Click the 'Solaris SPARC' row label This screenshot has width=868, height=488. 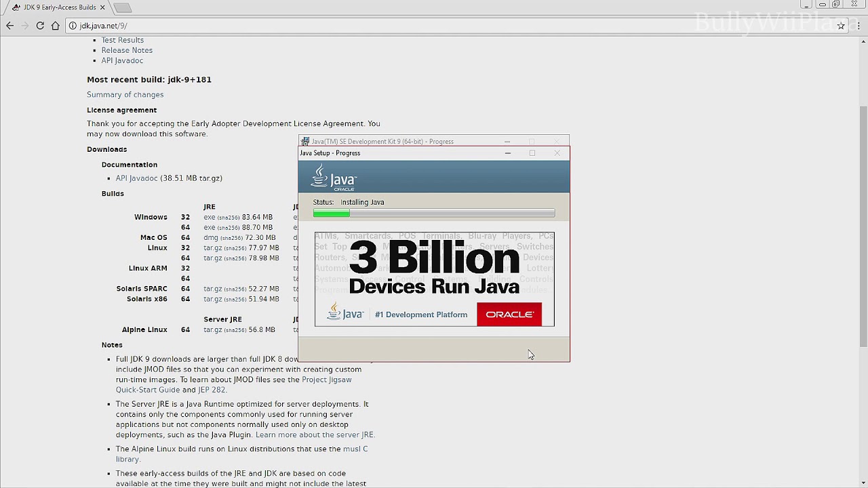coord(143,289)
